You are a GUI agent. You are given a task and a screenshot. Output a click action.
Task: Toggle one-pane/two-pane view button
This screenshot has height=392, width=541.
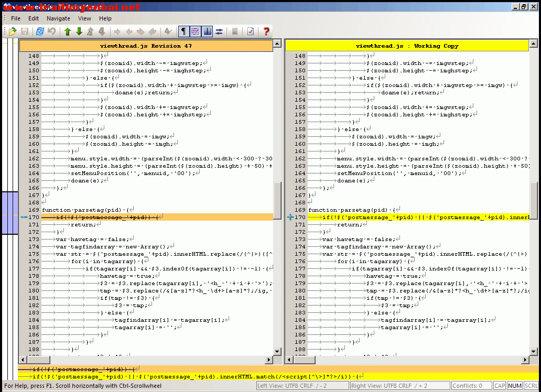tap(207, 31)
